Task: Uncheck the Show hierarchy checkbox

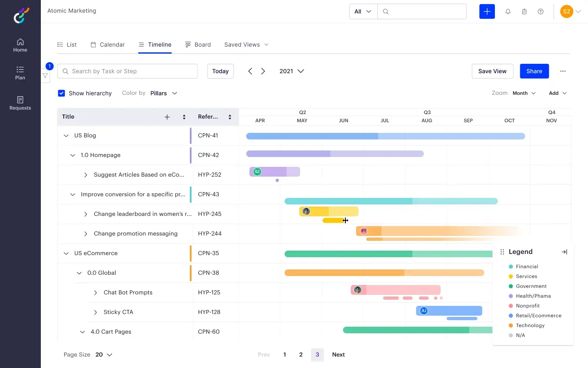Action: [x=62, y=93]
